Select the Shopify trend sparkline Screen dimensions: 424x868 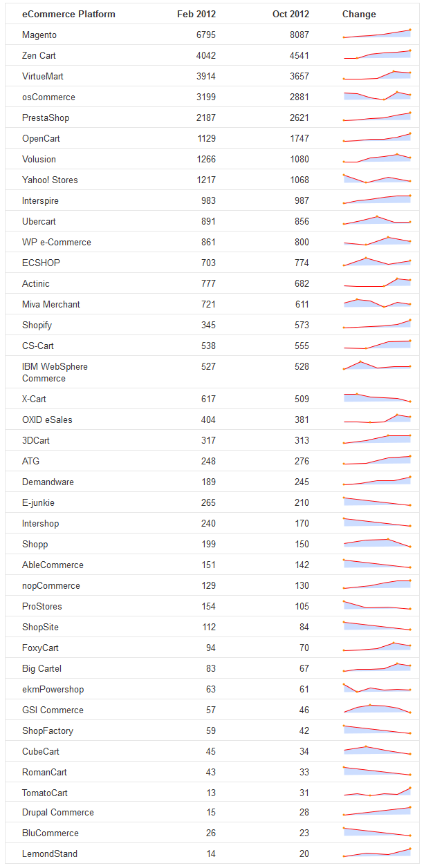click(x=377, y=324)
